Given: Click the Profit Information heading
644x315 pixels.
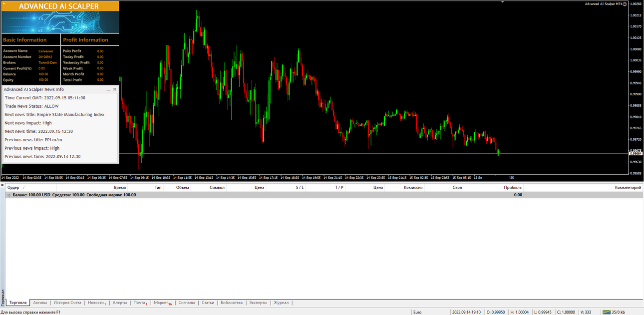Looking at the screenshot, I should point(86,40).
